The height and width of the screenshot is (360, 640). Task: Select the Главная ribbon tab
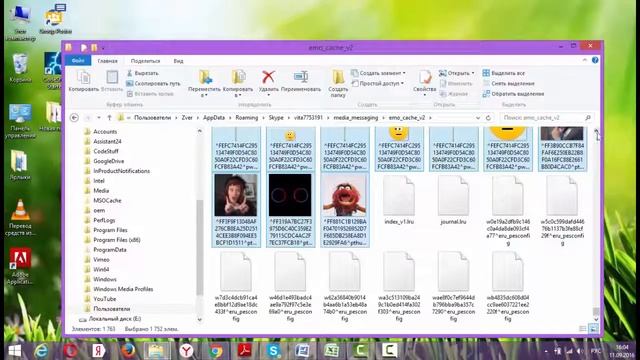[107, 61]
